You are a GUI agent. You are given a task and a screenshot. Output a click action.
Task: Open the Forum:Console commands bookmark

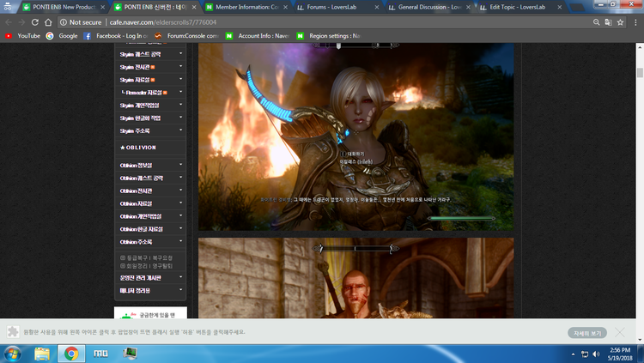coord(186,36)
